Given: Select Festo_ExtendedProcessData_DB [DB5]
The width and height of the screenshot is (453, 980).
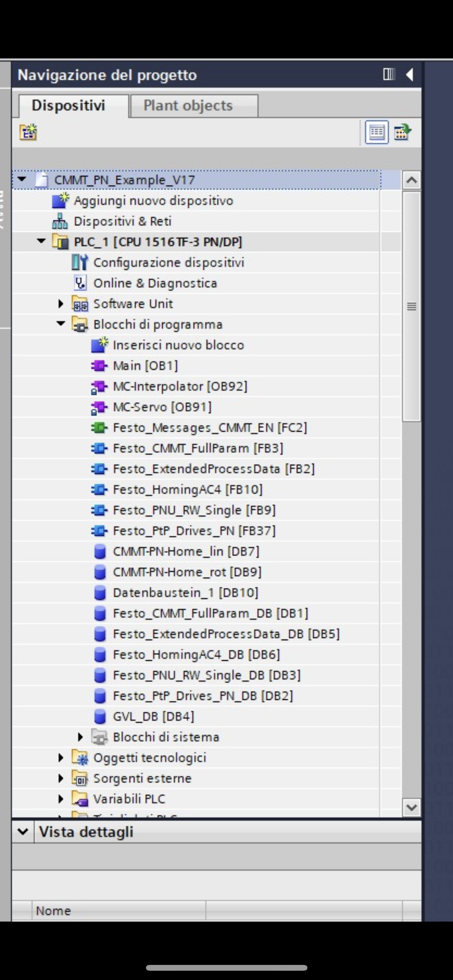Looking at the screenshot, I should [x=226, y=634].
